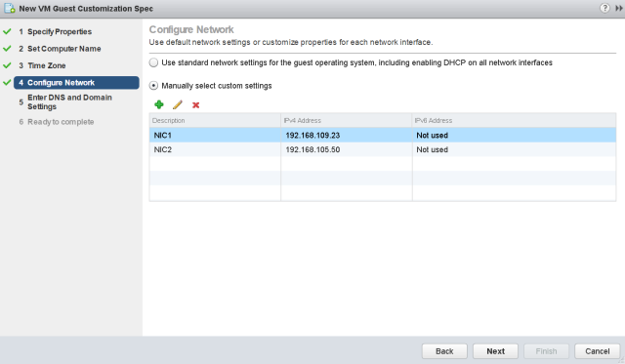Select the NIC1 row description cell
The image size is (625, 364).
click(x=215, y=135)
